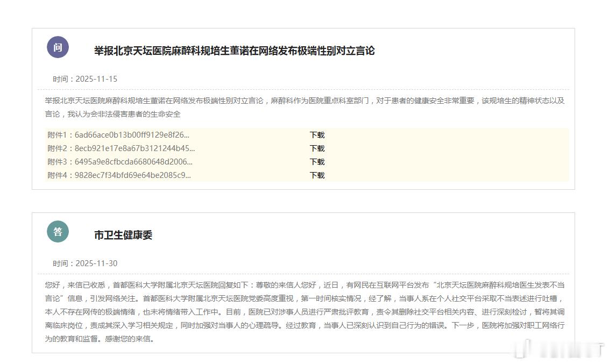Download attachment 附件1

[317, 135]
